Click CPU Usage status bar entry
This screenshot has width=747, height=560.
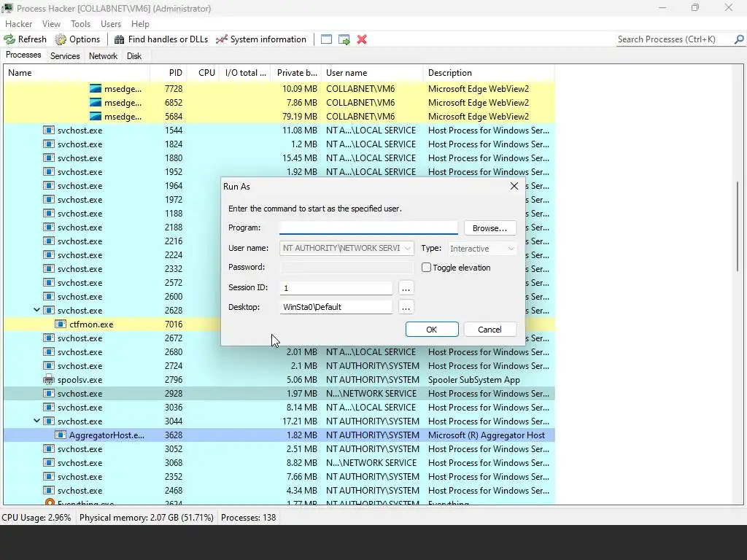click(36, 518)
